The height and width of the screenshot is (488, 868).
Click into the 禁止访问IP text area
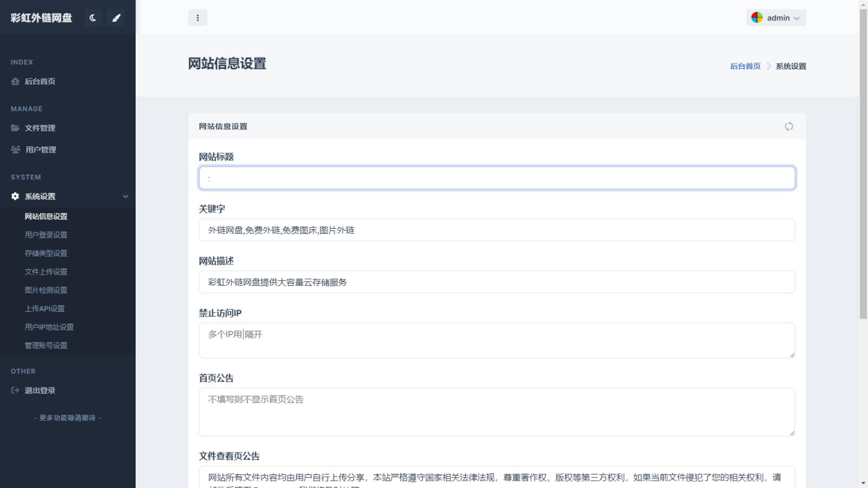tap(496, 341)
